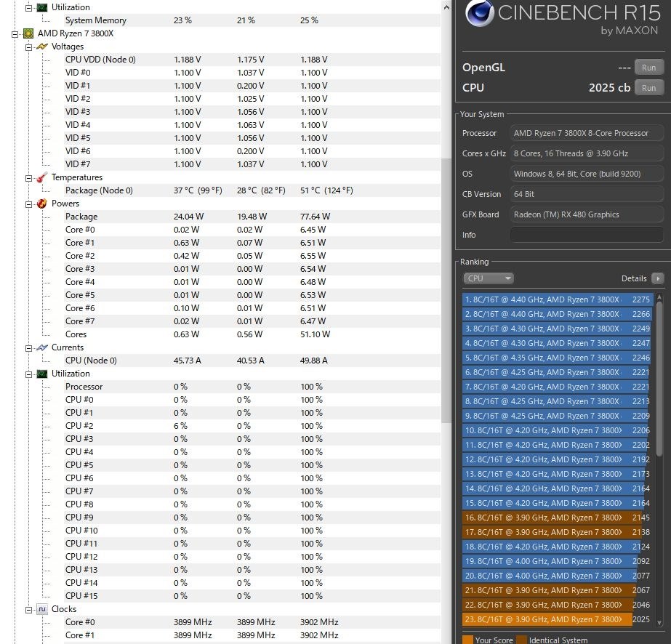Select the CPU VDD (Node 0) row
This screenshot has height=644, width=671.
click(x=252, y=60)
